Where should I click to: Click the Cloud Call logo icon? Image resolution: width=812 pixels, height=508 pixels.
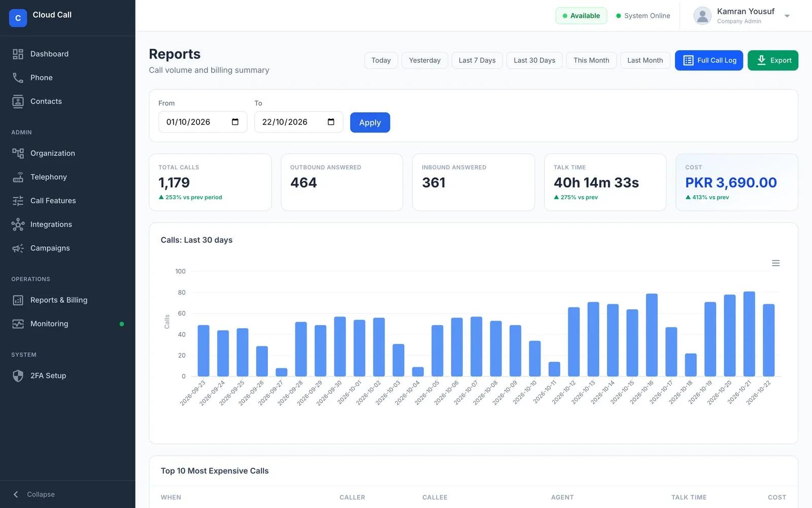[18, 18]
